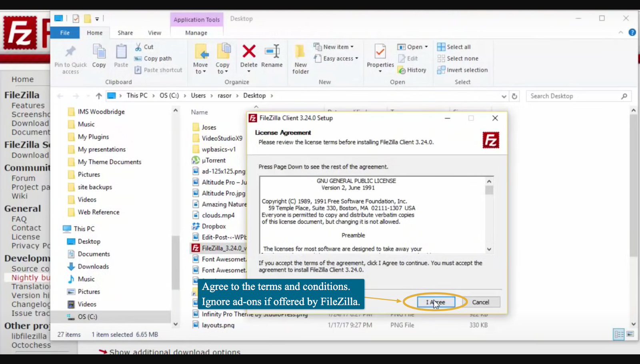This screenshot has width=640, height=364.
Task: Click the Paste icon in ribbon
Action: 121,52
